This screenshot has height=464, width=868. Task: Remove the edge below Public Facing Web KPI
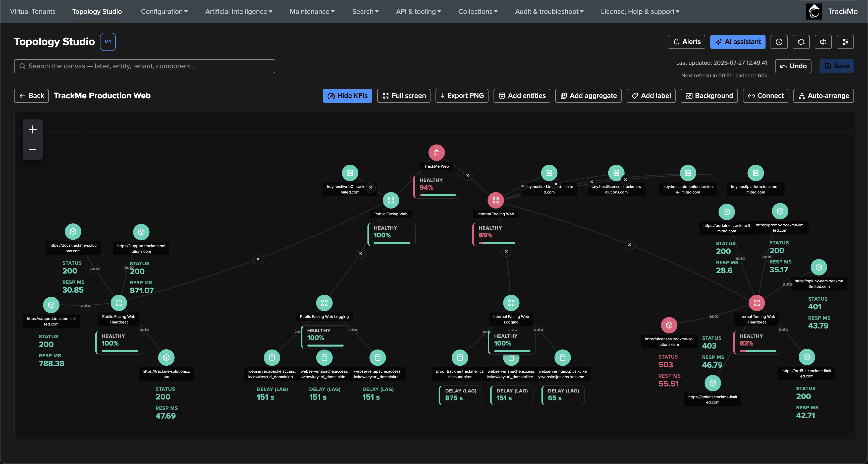[x=361, y=253]
